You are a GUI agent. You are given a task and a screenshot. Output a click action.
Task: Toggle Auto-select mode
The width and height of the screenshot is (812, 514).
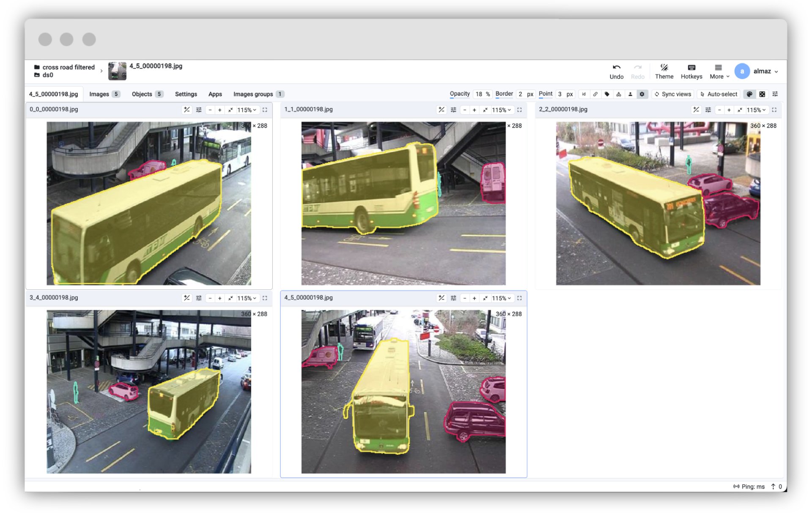point(718,94)
